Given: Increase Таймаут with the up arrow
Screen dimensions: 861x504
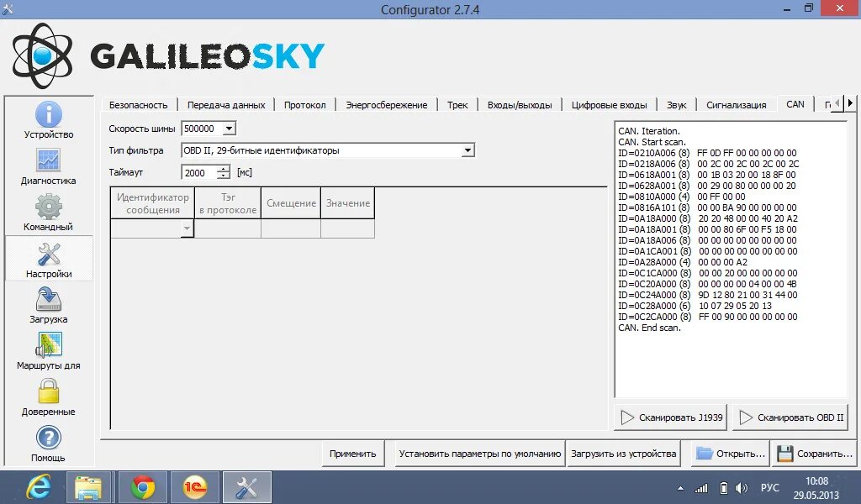Looking at the screenshot, I should click(x=222, y=168).
